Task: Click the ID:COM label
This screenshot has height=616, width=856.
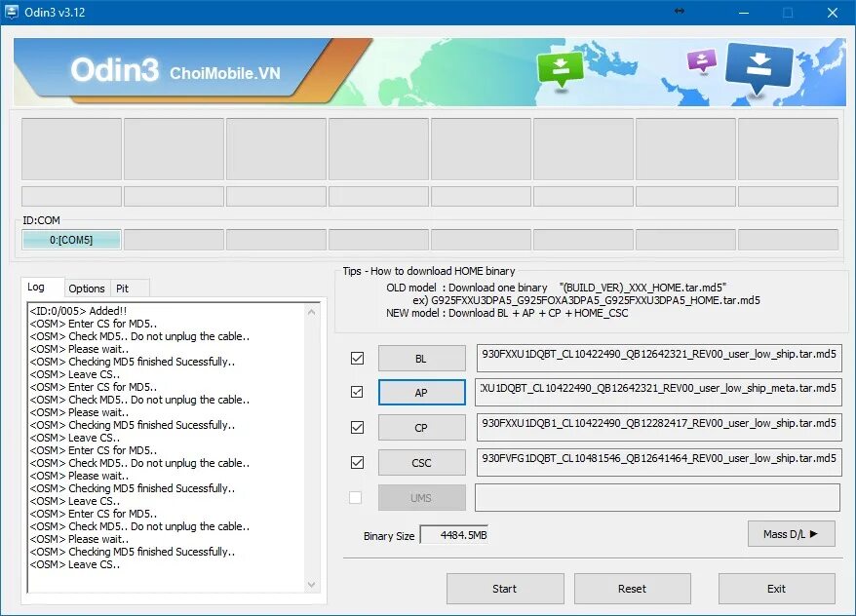Action: point(42,220)
